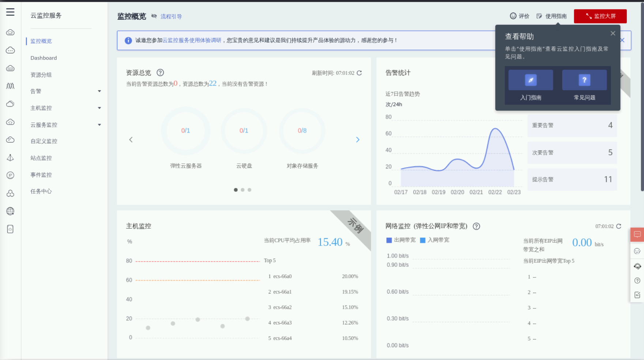Click the 使用指南 edit icon in header
Image resolution: width=644 pixels, height=360 pixels.
click(539, 16)
